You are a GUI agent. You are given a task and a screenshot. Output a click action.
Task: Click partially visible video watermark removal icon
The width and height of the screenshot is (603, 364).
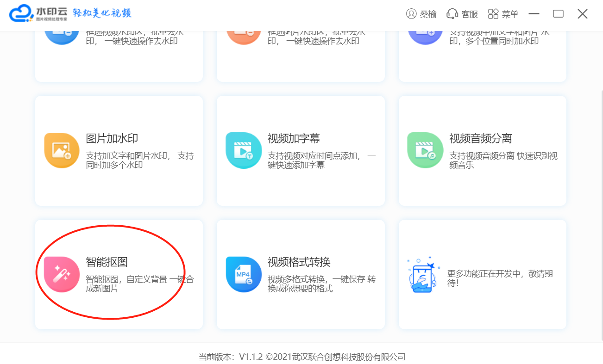(x=62, y=38)
